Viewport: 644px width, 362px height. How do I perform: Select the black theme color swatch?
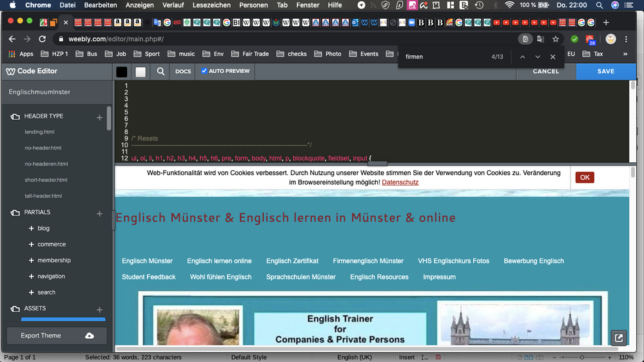click(x=121, y=71)
